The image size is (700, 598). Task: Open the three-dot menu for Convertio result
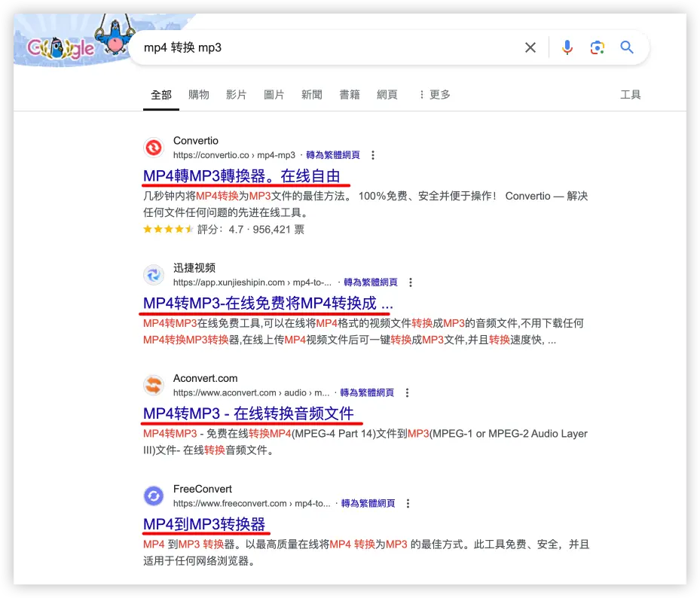click(x=373, y=155)
